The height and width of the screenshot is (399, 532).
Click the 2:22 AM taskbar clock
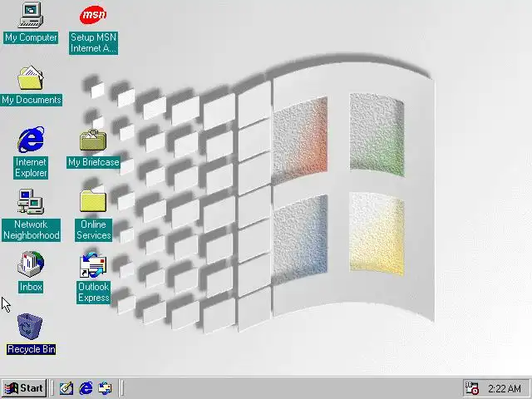(505, 388)
